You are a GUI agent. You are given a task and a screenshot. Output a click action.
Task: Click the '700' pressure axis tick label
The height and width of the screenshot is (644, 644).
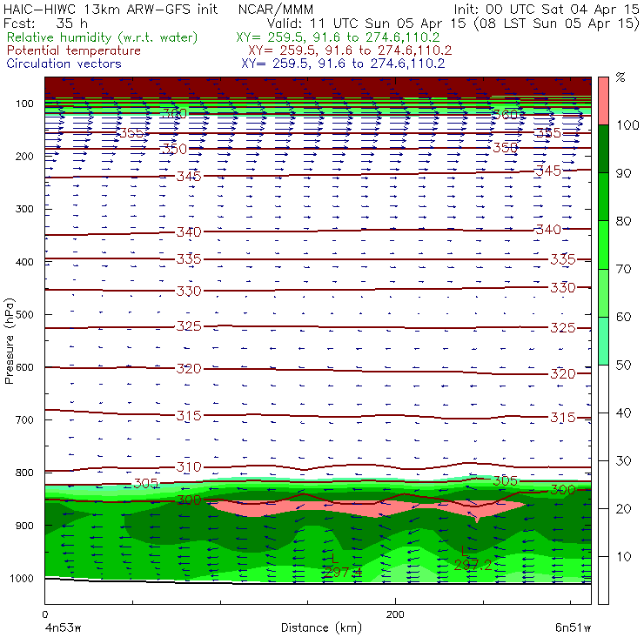[x=24, y=419]
